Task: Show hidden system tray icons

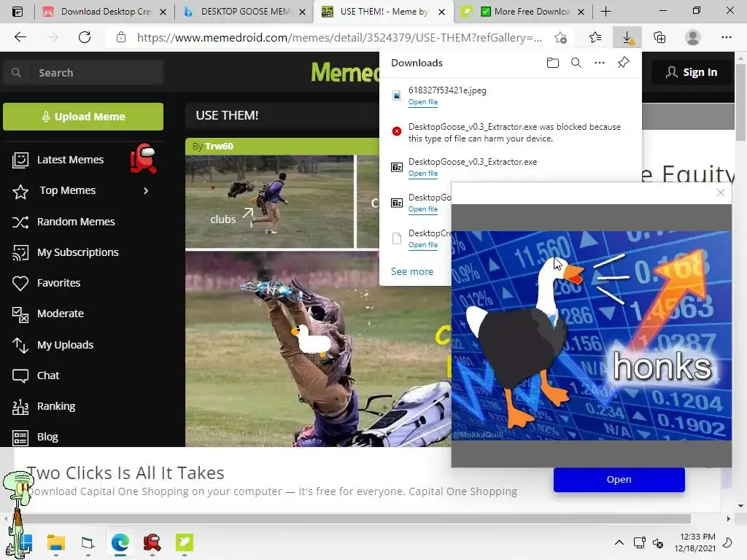Action: click(619, 542)
